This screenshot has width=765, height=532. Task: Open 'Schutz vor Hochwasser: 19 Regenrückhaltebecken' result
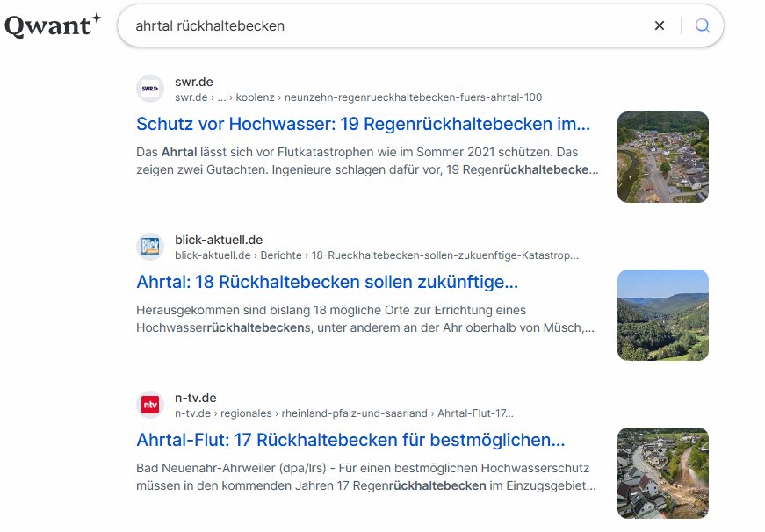[363, 123]
